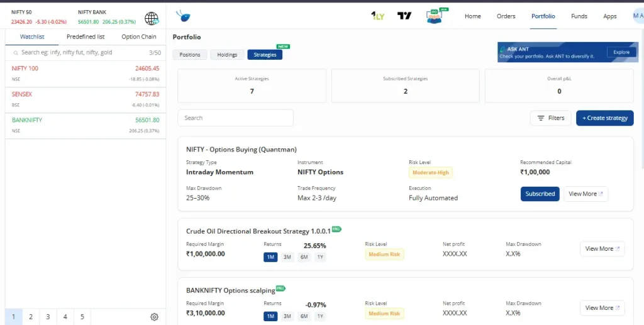
Task: Click the Active Strategies summary card
Action: click(x=252, y=85)
